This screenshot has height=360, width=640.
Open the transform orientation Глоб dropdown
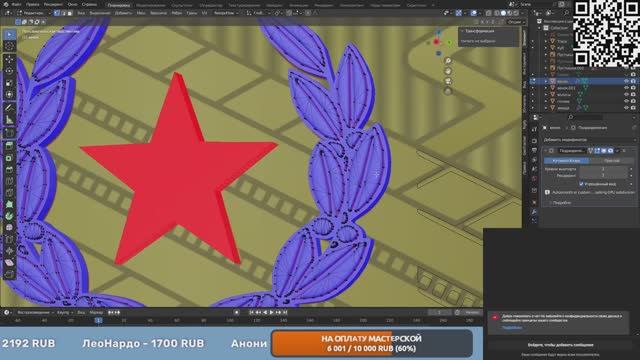tap(258, 13)
